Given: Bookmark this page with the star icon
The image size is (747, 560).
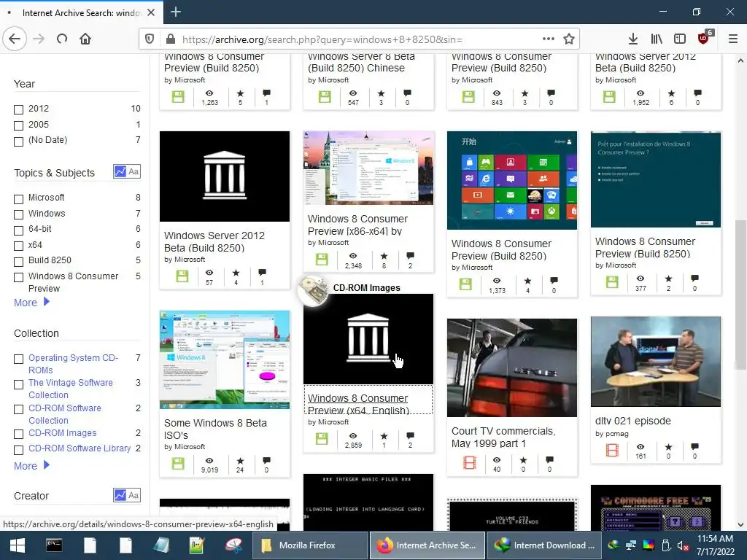Looking at the screenshot, I should (x=569, y=39).
